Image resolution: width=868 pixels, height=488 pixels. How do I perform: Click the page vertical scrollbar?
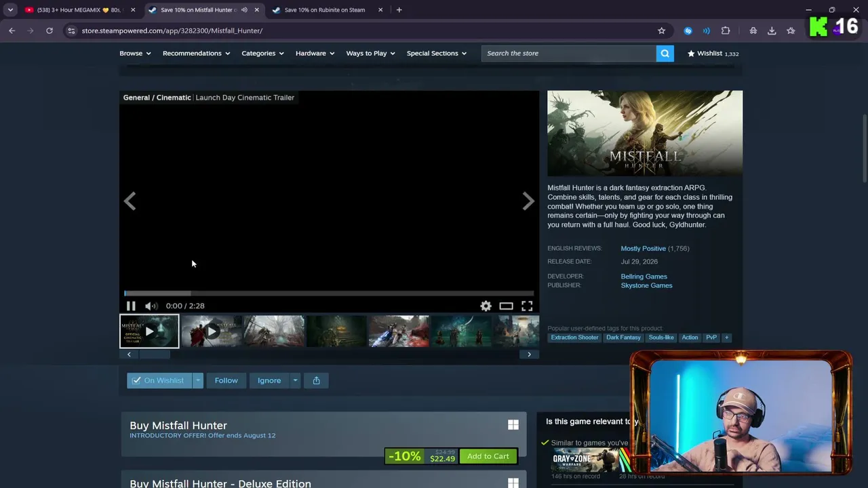[864, 148]
